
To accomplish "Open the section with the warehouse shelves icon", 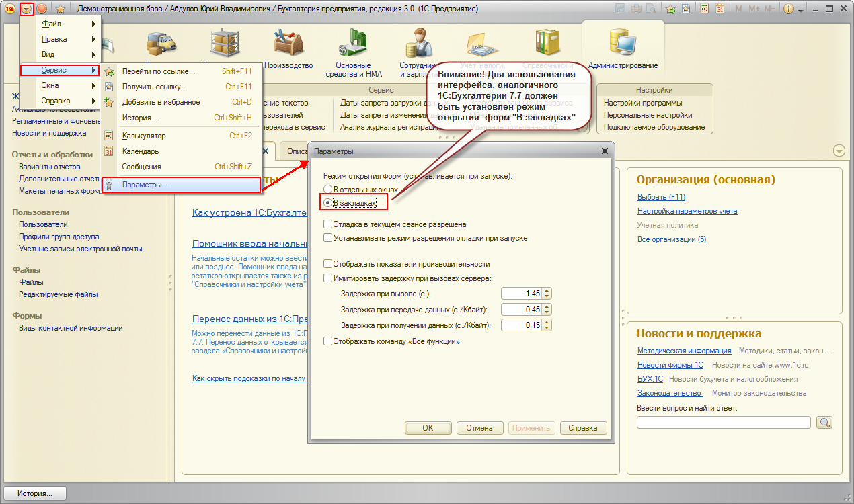I will pos(224,44).
